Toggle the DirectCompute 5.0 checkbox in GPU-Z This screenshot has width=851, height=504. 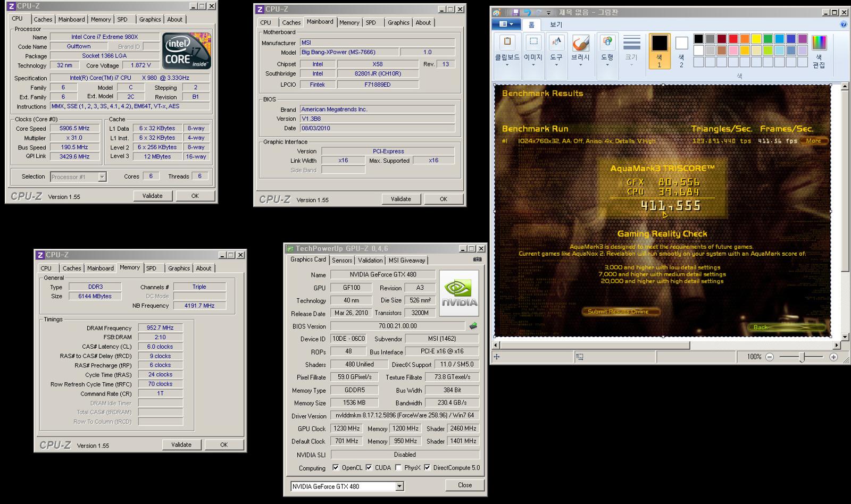point(427,468)
